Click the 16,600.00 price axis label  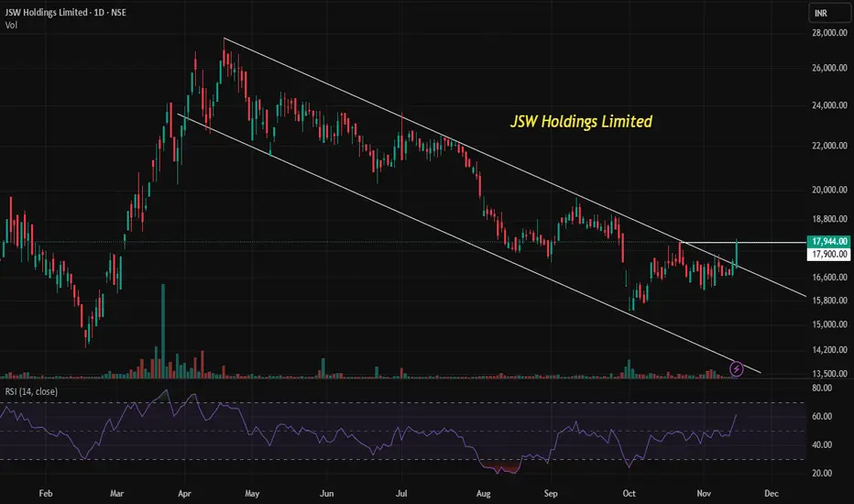829,277
